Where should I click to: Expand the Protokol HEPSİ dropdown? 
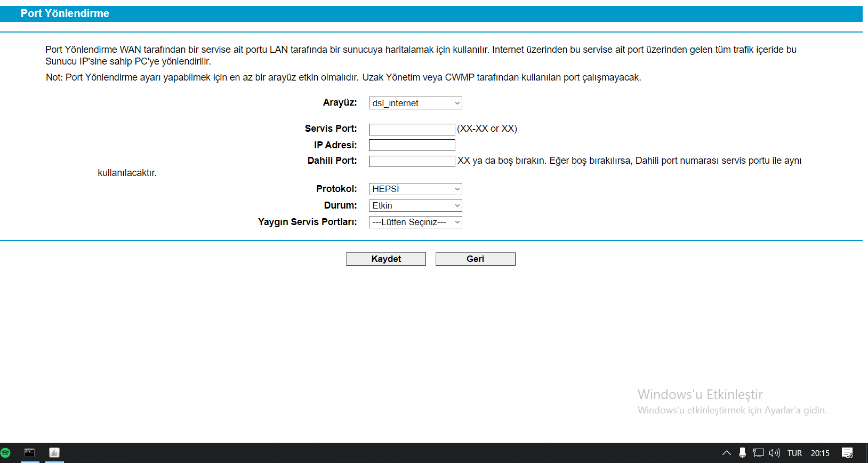click(x=415, y=189)
